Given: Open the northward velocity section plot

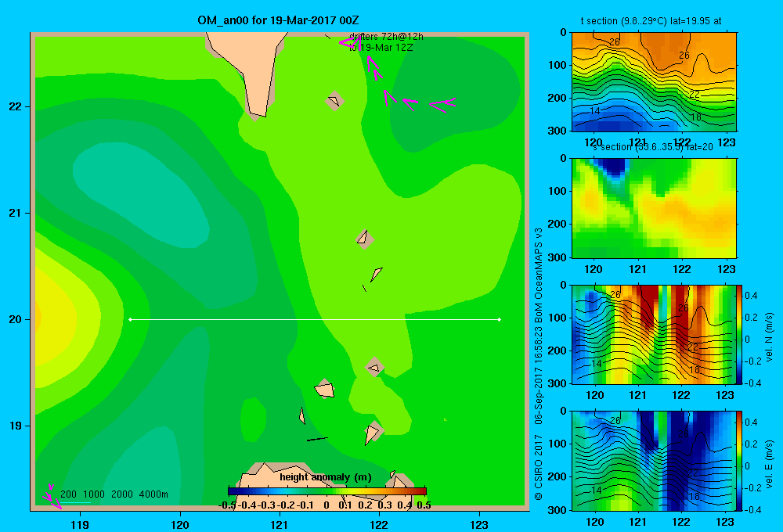Looking at the screenshot, I should [x=653, y=334].
